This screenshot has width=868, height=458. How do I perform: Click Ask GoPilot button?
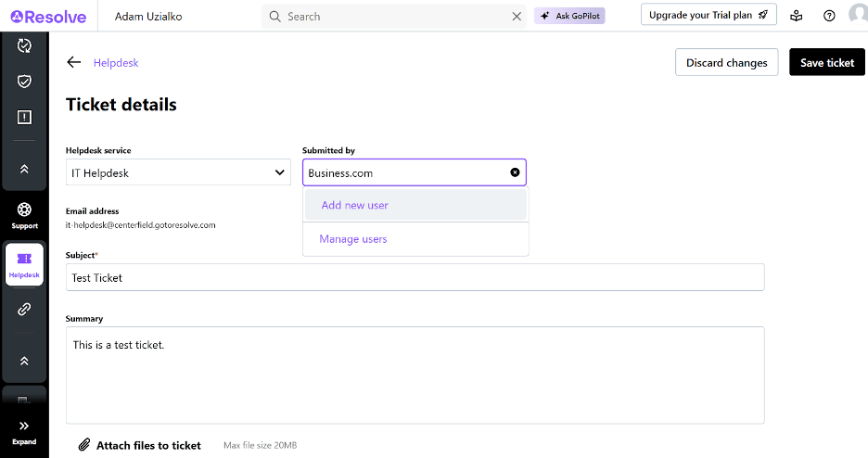point(569,16)
